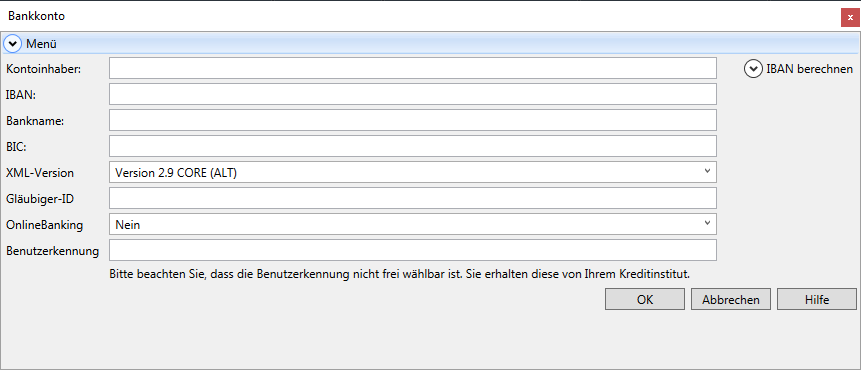861x370 pixels.
Task: Confirm with the OK button
Action: [645, 300]
